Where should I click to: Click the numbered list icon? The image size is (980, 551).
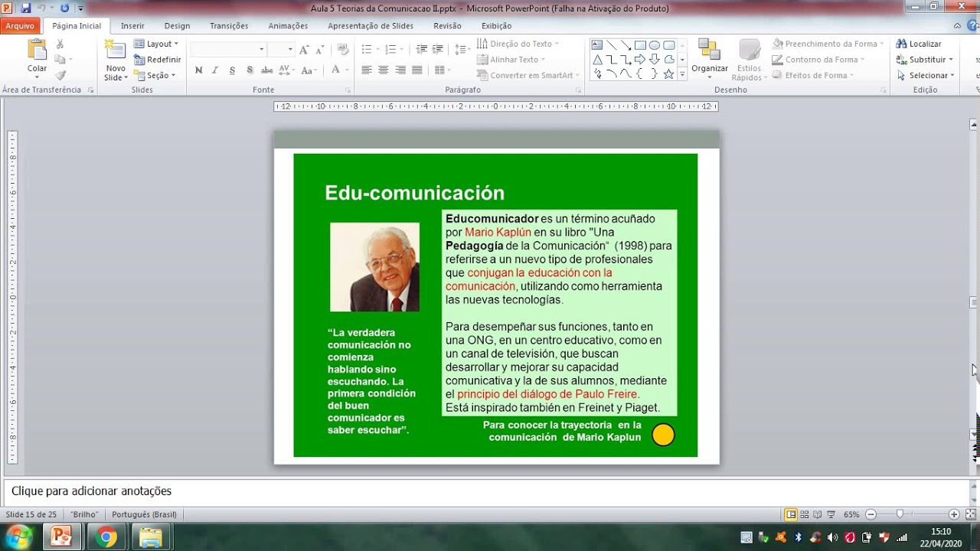[x=390, y=50]
